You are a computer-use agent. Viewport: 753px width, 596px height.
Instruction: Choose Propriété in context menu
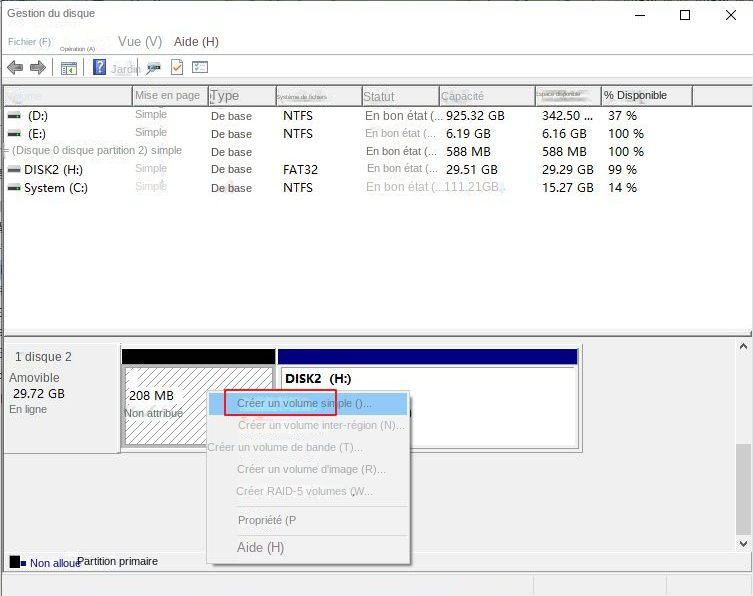(308, 520)
